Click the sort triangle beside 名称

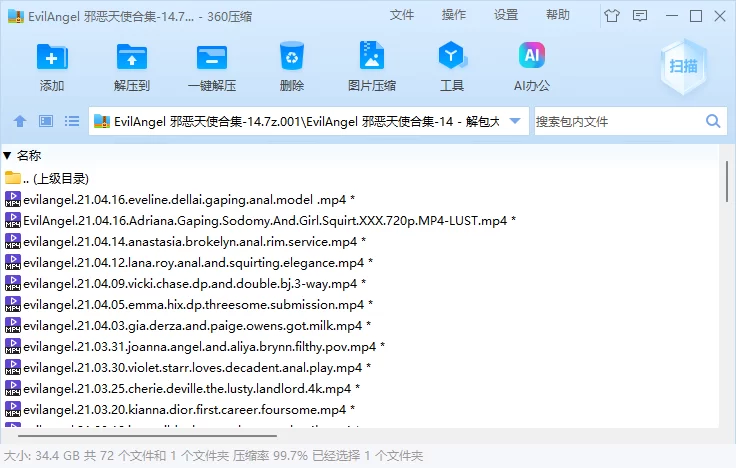tap(7, 155)
